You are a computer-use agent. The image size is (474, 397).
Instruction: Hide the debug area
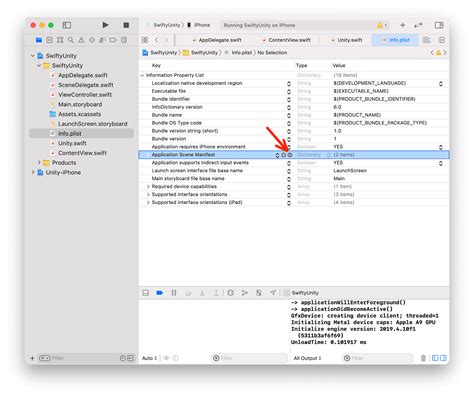point(146,293)
